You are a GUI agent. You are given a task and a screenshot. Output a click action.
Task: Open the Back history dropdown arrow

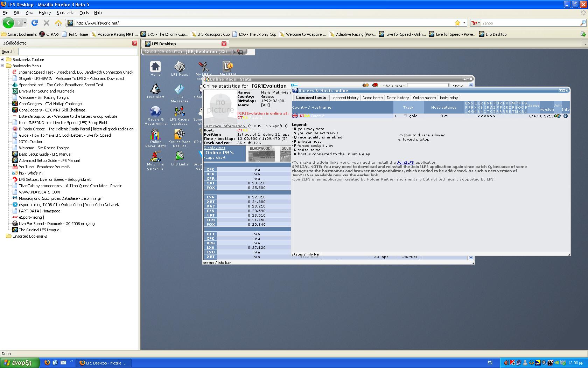(x=25, y=23)
